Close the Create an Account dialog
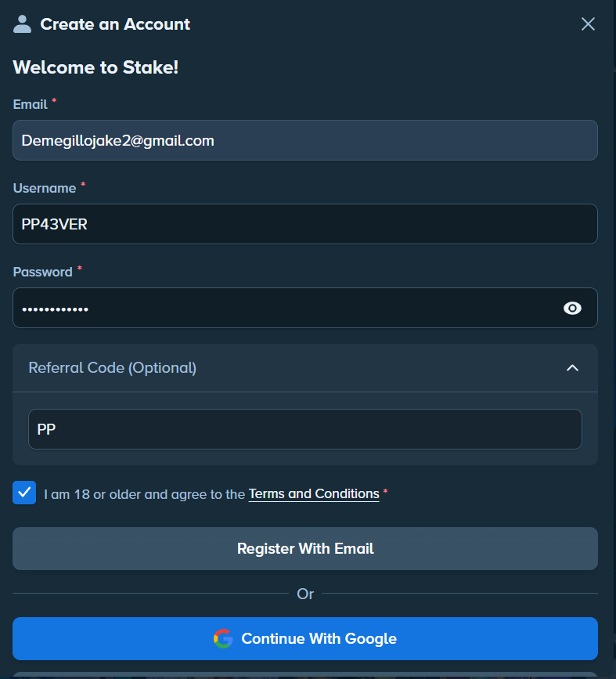This screenshot has height=679, width=616. click(x=588, y=23)
